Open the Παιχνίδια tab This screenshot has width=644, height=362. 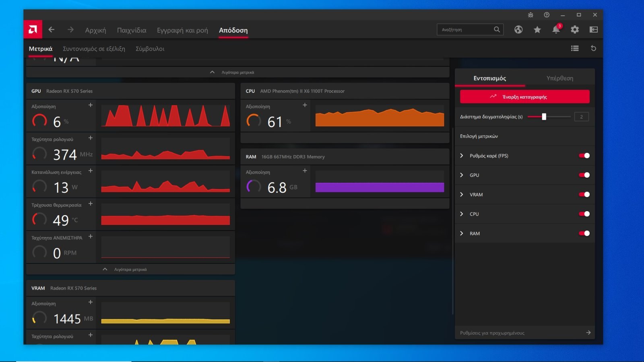click(132, 30)
